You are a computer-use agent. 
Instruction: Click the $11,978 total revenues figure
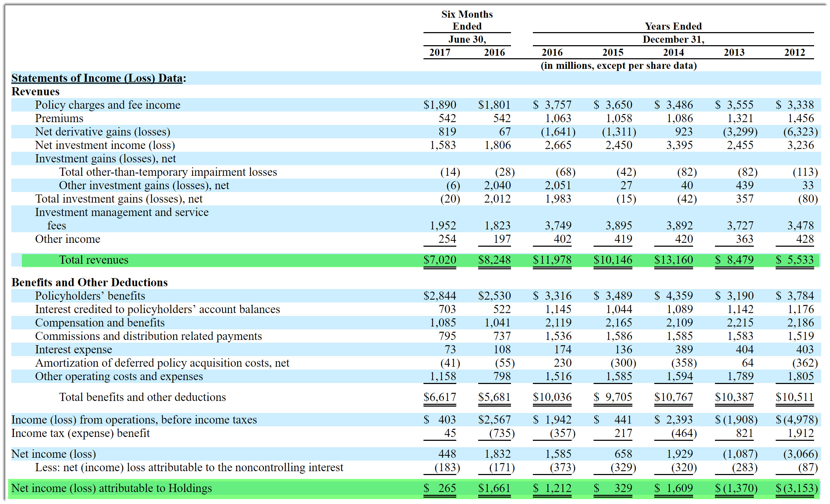coord(552,260)
